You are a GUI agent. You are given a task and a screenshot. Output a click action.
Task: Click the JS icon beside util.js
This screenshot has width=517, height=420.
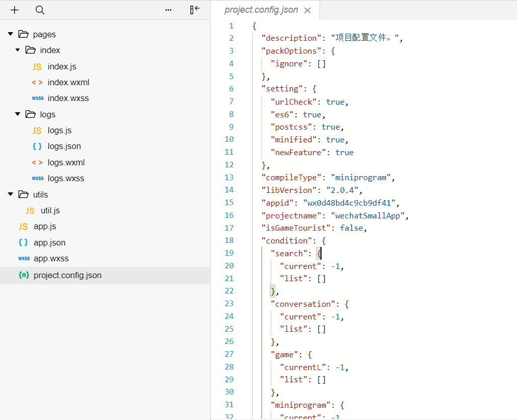(x=30, y=211)
